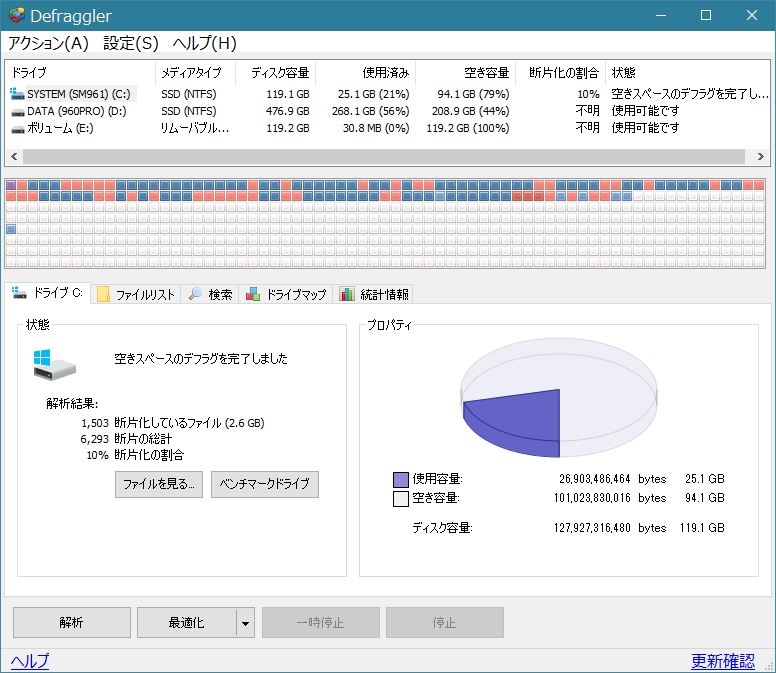Click the Defraggler app icon in title bar
The image size is (776, 673).
point(17,15)
